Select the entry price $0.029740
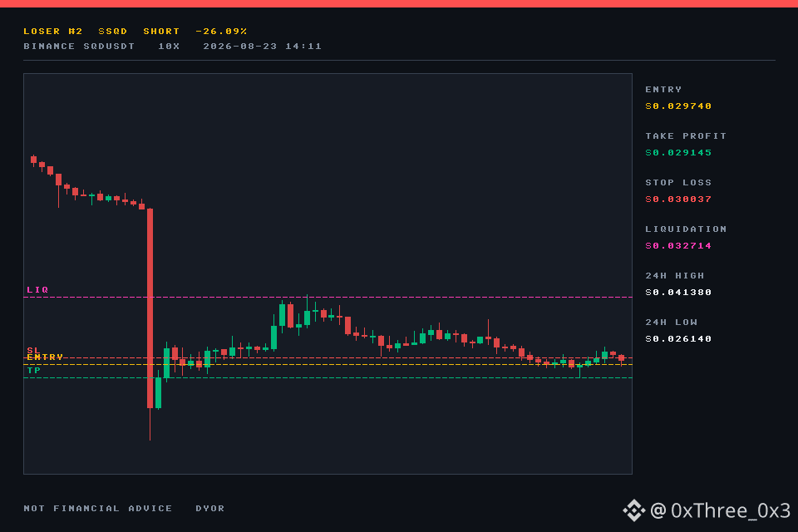The width and height of the screenshot is (798, 532). 678,106
